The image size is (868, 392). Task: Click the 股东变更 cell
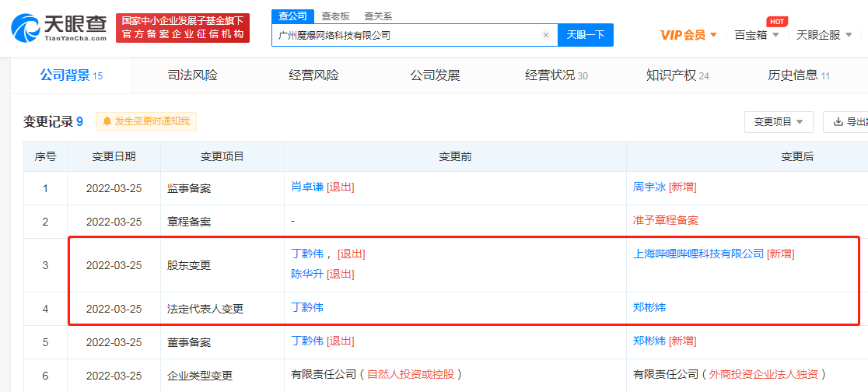pos(222,265)
